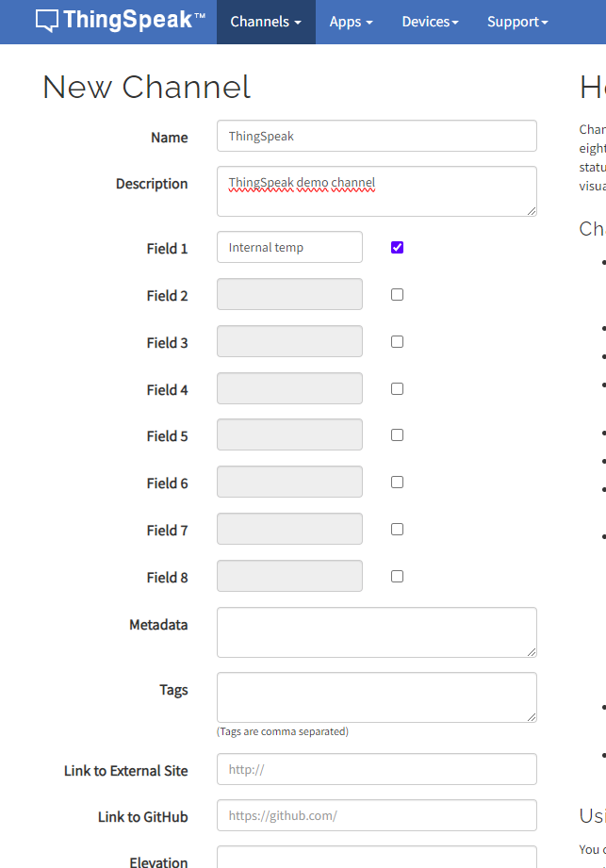Screen dimensions: 606x868
Task: Open the Apps dropdown menu
Action: 351,22
